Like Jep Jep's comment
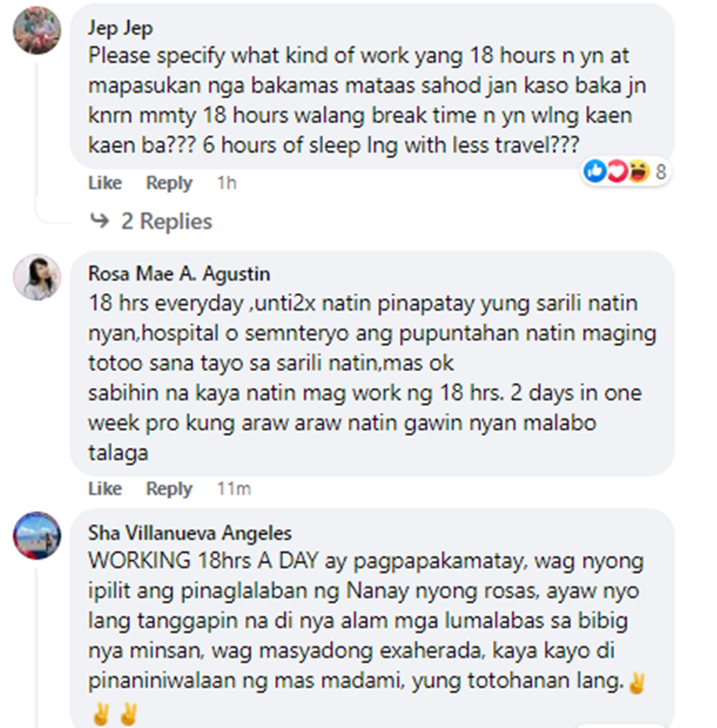Screen dimensions: 717x728 (105, 182)
